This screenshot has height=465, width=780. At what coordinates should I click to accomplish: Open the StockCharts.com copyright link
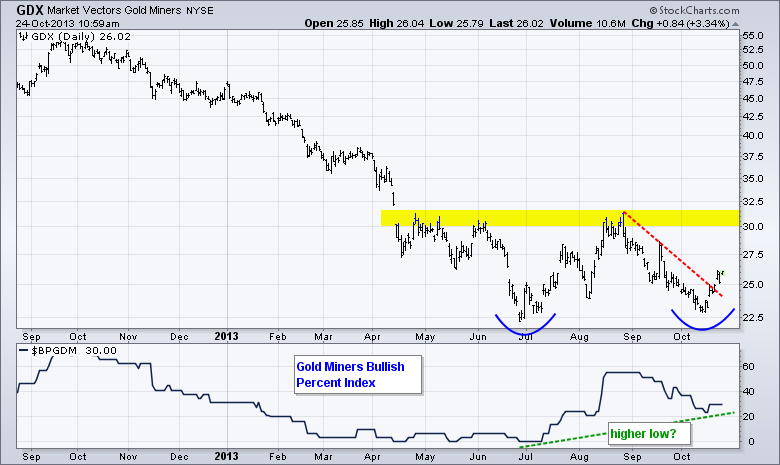(694, 10)
